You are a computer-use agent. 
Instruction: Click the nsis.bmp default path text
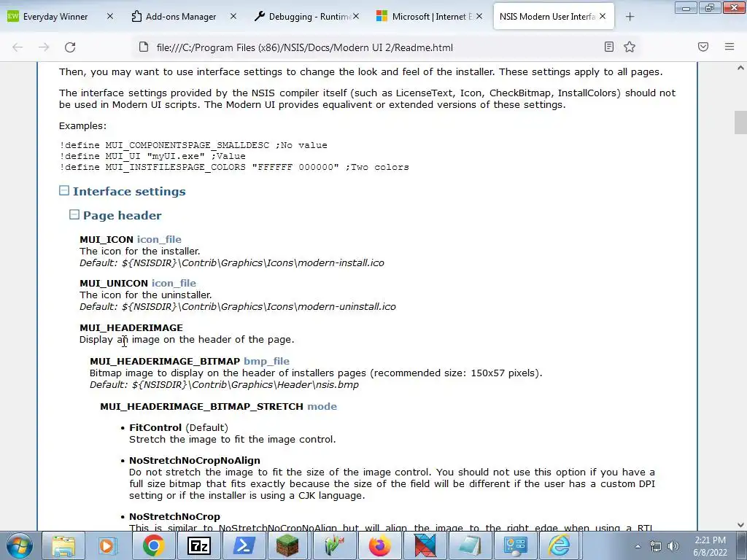(245, 385)
